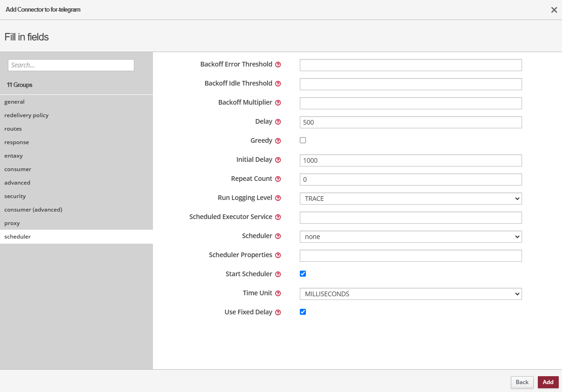Switch to the consumer (advanced) group

33,210
